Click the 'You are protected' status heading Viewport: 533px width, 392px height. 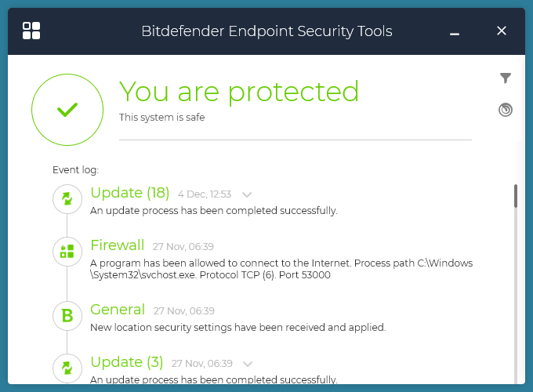point(239,92)
